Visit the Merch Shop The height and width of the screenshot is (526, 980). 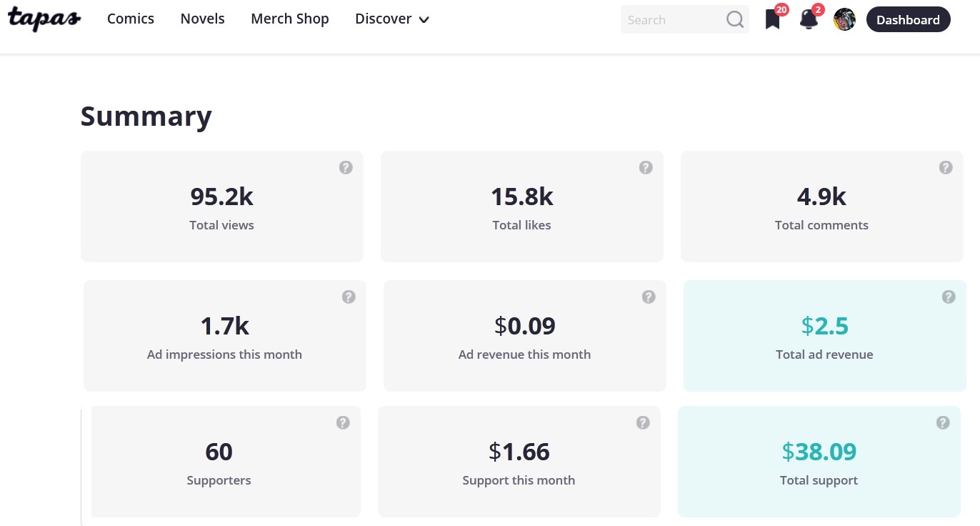point(290,19)
